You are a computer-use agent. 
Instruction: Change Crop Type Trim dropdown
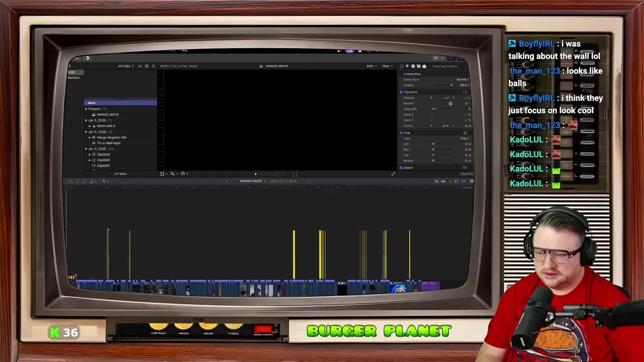pos(464,138)
